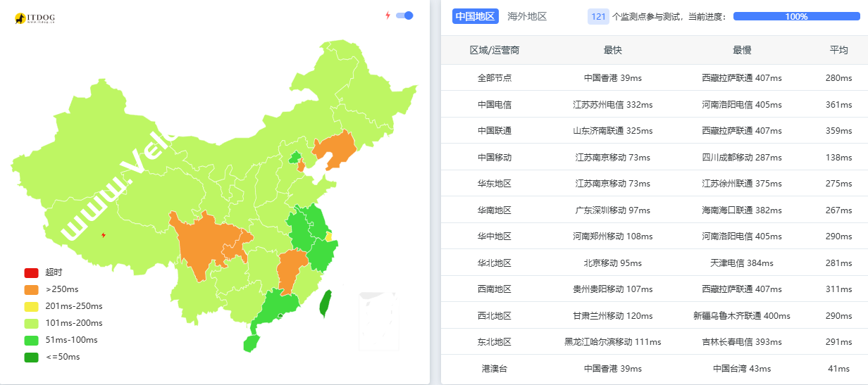Click the 41ms average value

[838, 368]
